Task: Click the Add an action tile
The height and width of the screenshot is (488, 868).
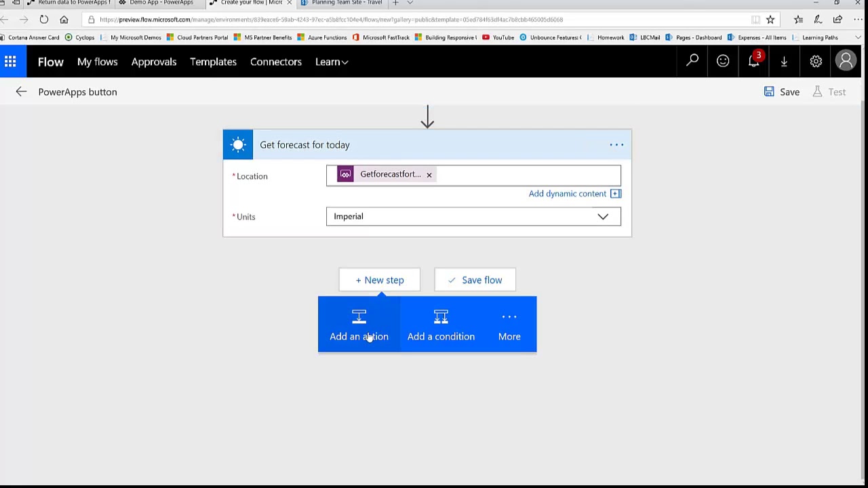Action: [x=359, y=325]
